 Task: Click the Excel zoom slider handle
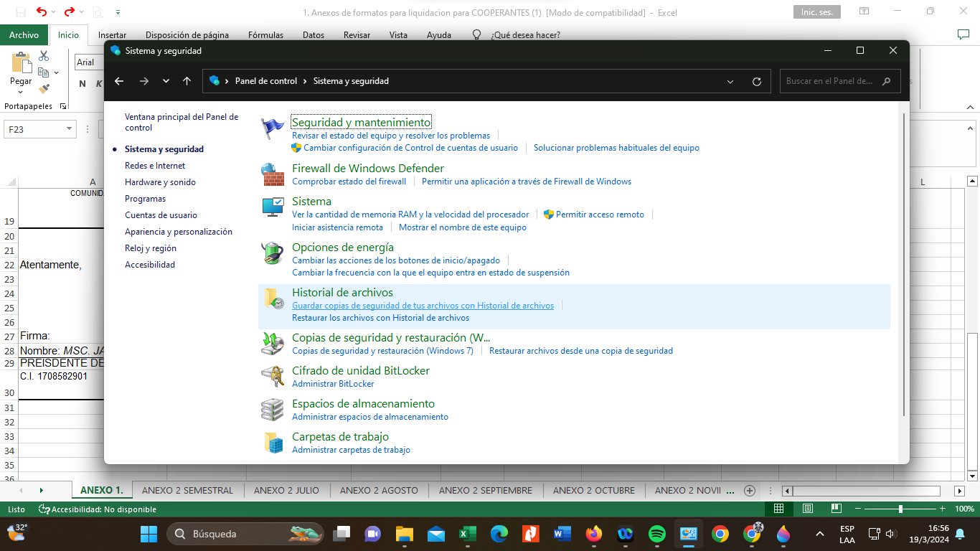click(x=900, y=509)
